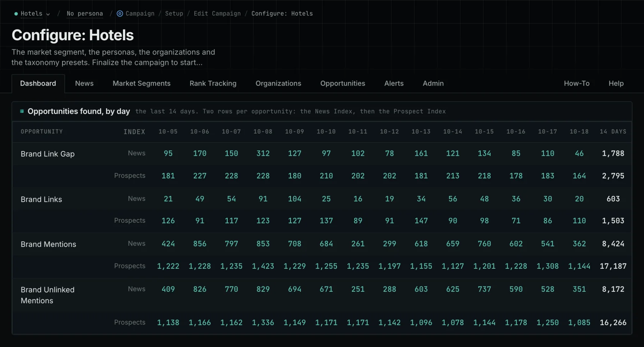Click the Help link
644x347 pixels.
point(616,84)
